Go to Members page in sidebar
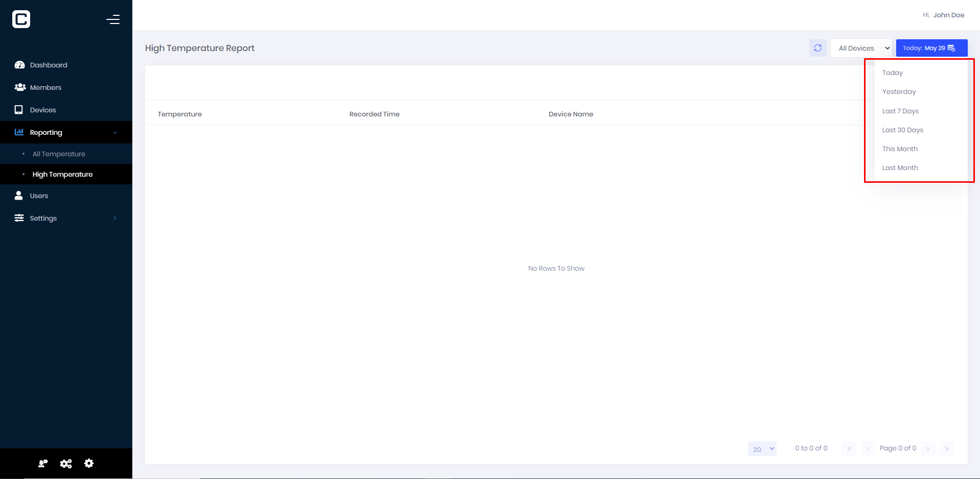Screen dimensions: 980x479 tap(45, 87)
